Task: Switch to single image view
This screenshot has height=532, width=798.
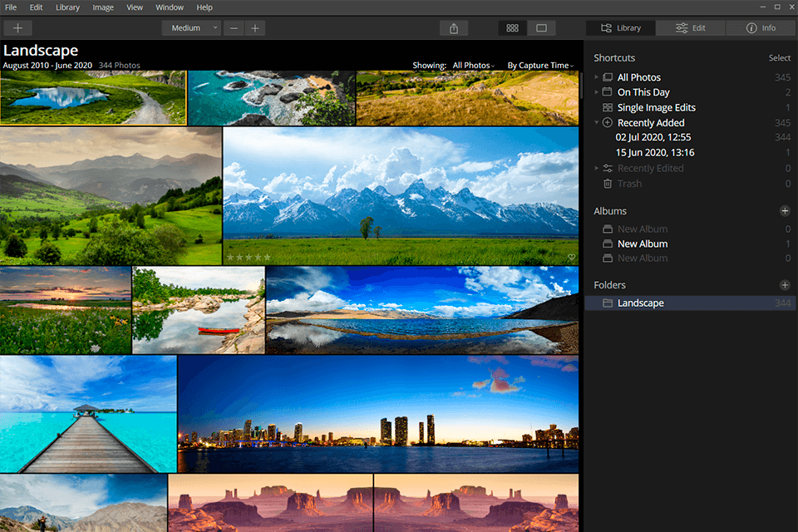Action: point(541,28)
